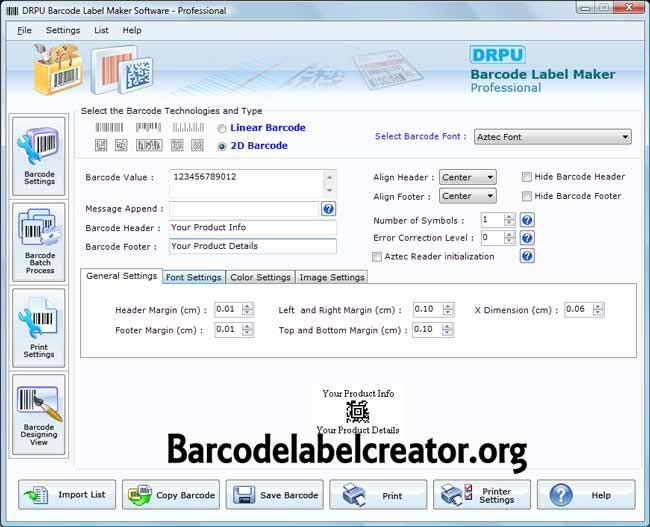The width and height of the screenshot is (650, 527).
Task: Open the List menu
Action: point(101,30)
